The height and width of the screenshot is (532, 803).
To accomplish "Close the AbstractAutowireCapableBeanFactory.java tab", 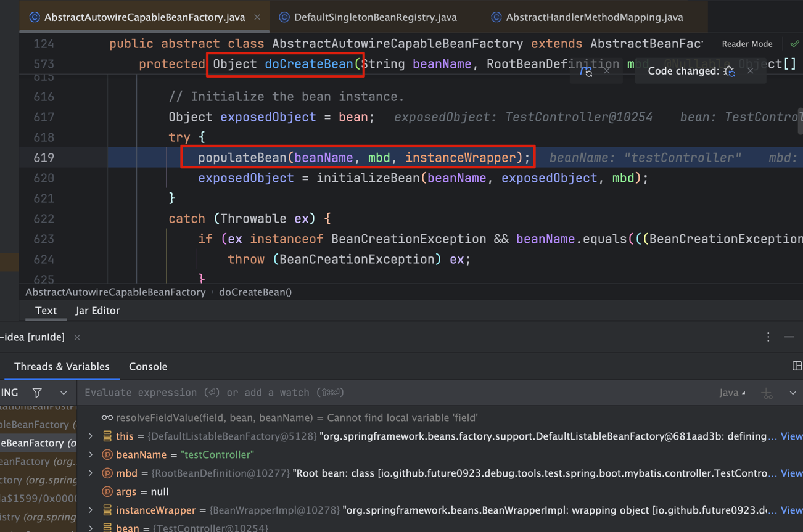I will coord(257,17).
